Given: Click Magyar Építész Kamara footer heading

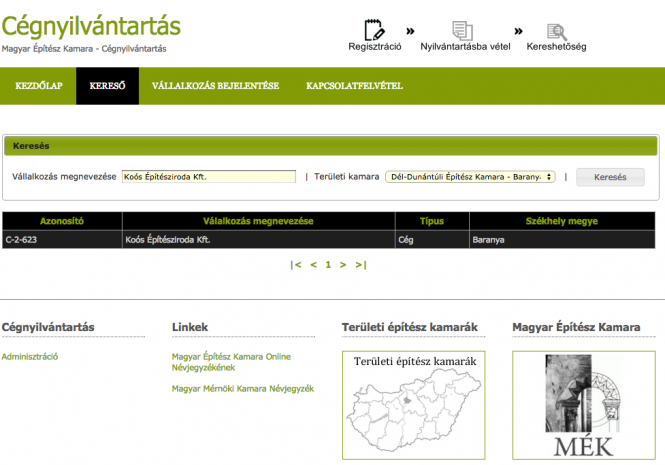Looking at the screenshot, I should 576,327.
